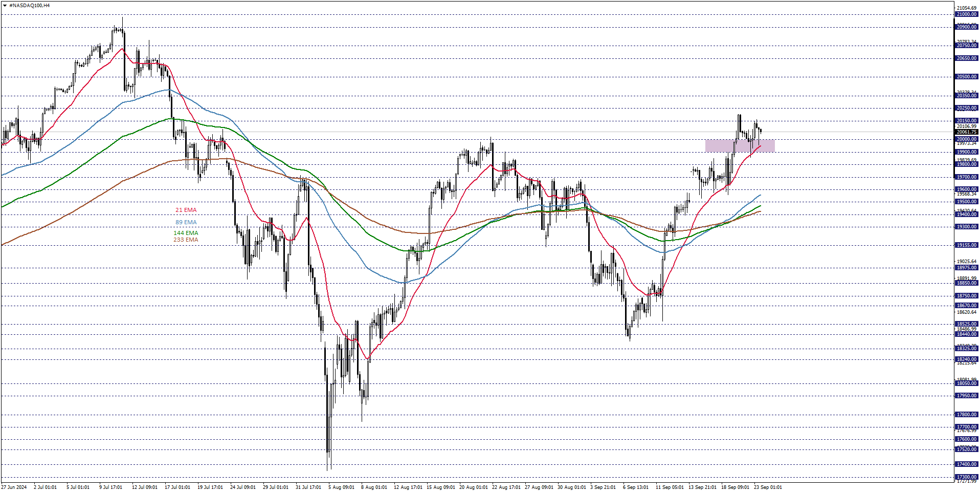Click the 24 Jul 09:01 time label
The image size is (980, 493).
click(243, 487)
